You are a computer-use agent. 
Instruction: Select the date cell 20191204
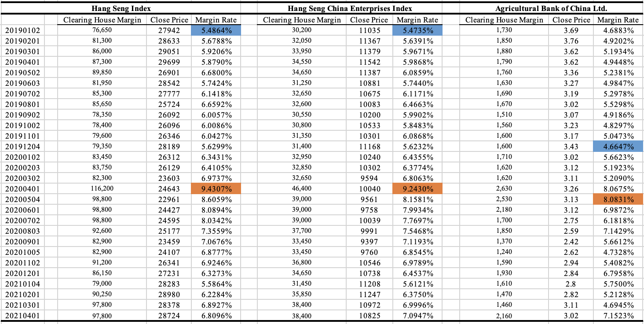[22, 147]
